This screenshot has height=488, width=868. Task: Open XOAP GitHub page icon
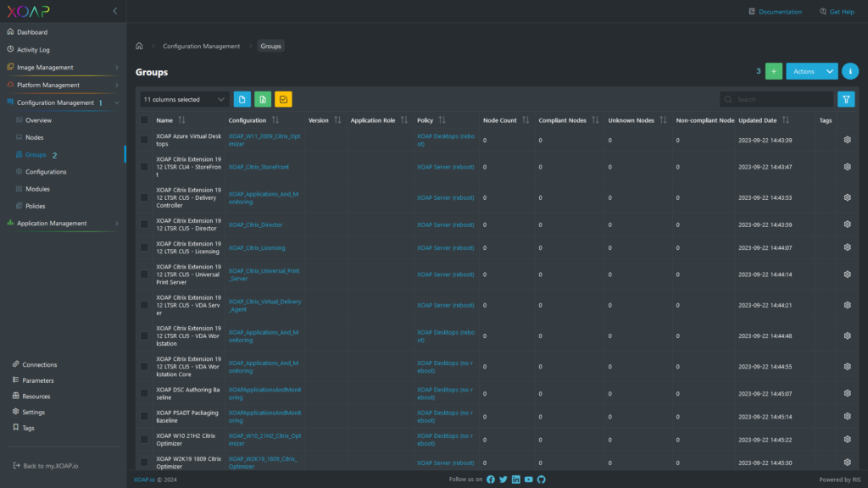[542, 480]
